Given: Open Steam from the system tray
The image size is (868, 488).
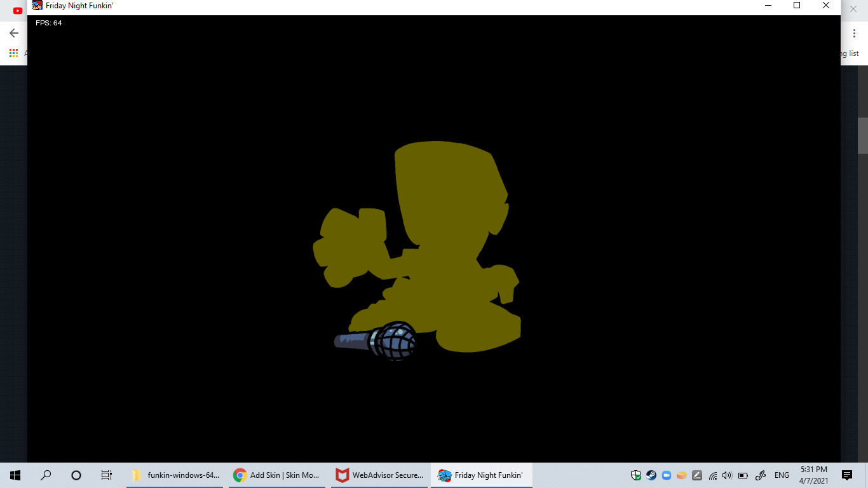Looking at the screenshot, I should coord(651,475).
